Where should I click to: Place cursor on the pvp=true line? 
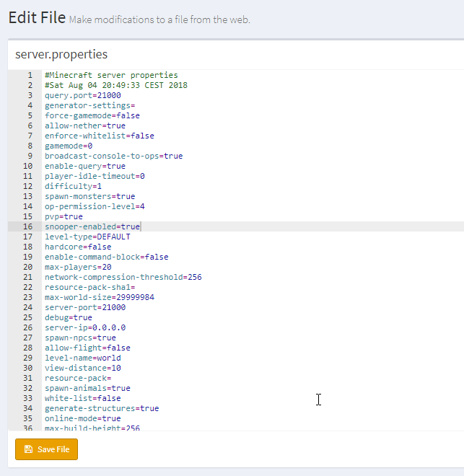click(x=64, y=216)
